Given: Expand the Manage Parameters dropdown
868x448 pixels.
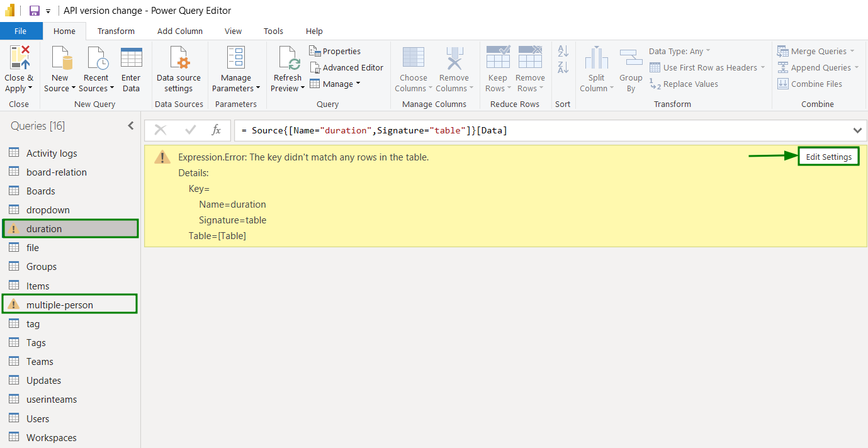Looking at the screenshot, I should 236,89.
